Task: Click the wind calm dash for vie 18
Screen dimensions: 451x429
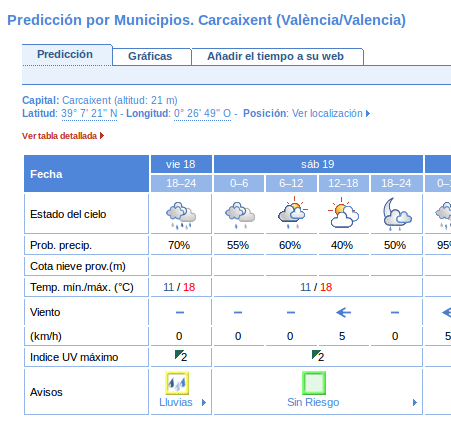Action: pyautogui.click(x=180, y=312)
